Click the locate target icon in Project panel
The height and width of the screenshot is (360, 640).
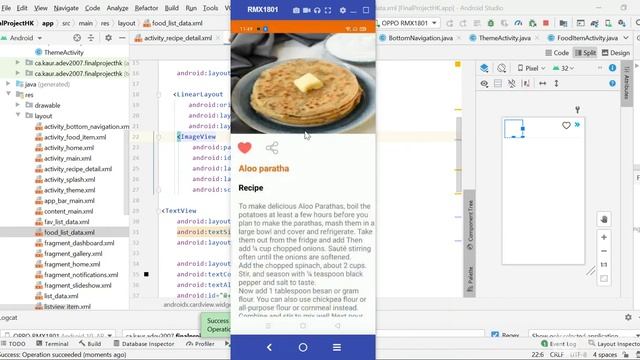point(77,38)
